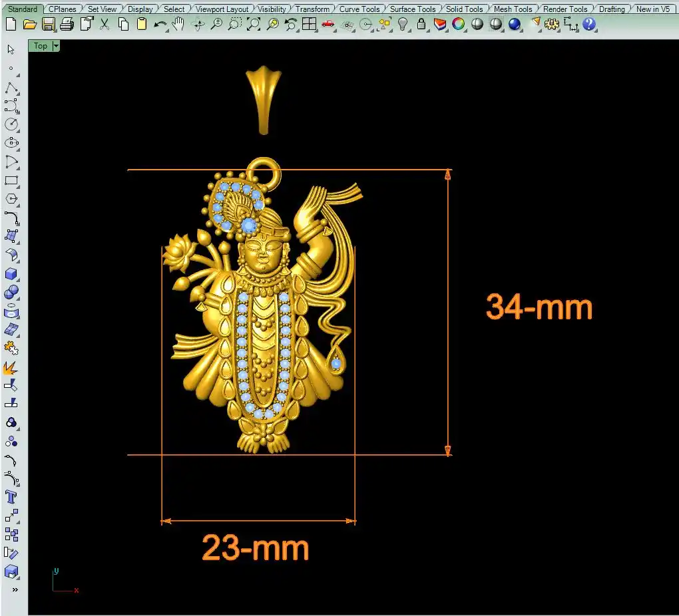Open the Drafting tab
The height and width of the screenshot is (616, 679).
coord(611,9)
